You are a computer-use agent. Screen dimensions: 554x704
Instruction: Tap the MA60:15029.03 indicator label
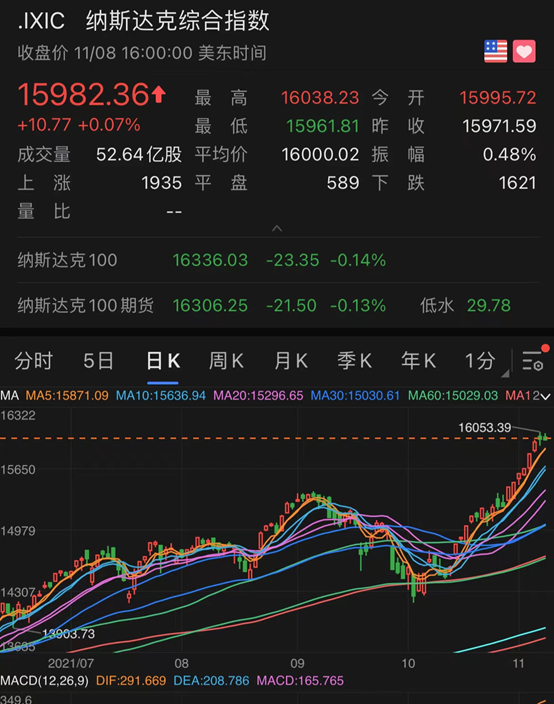453,396
